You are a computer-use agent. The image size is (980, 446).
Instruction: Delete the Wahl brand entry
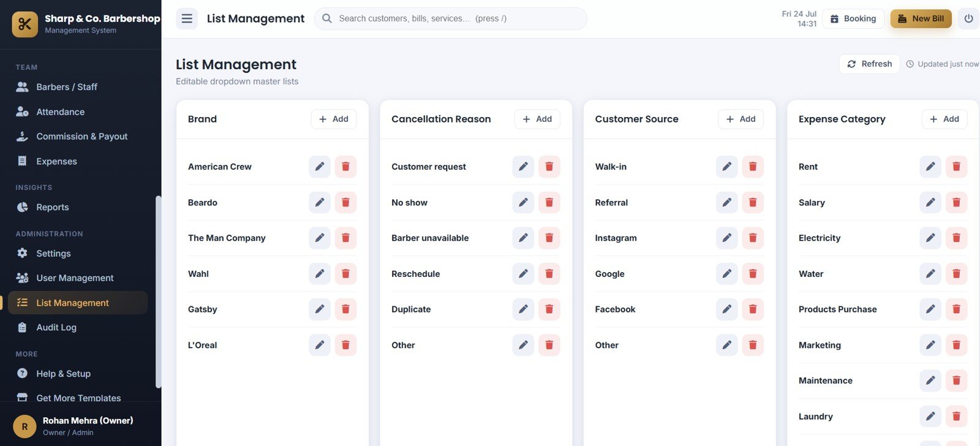[x=345, y=274]
